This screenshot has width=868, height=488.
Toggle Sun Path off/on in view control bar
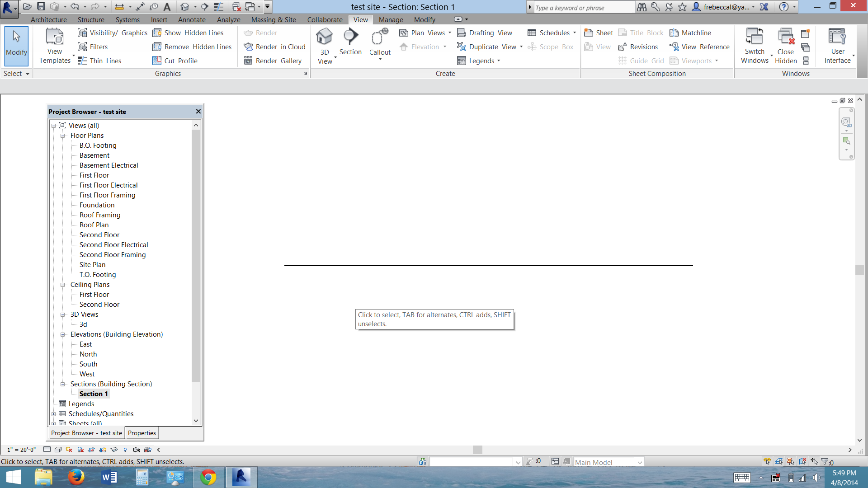(69, 450)
